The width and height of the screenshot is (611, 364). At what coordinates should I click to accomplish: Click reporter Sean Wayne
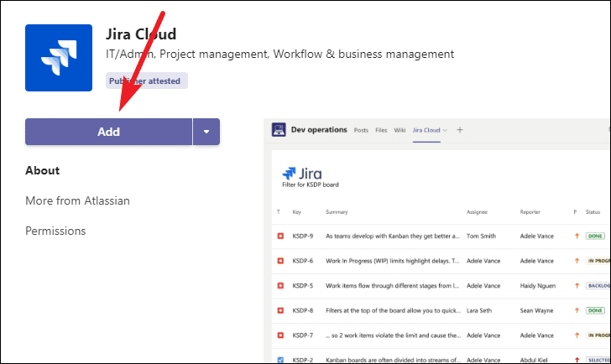click(x=536, y=310)
